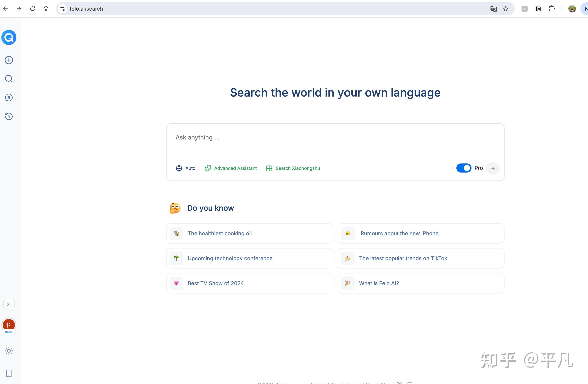Click the browser translate page icon

493,9
